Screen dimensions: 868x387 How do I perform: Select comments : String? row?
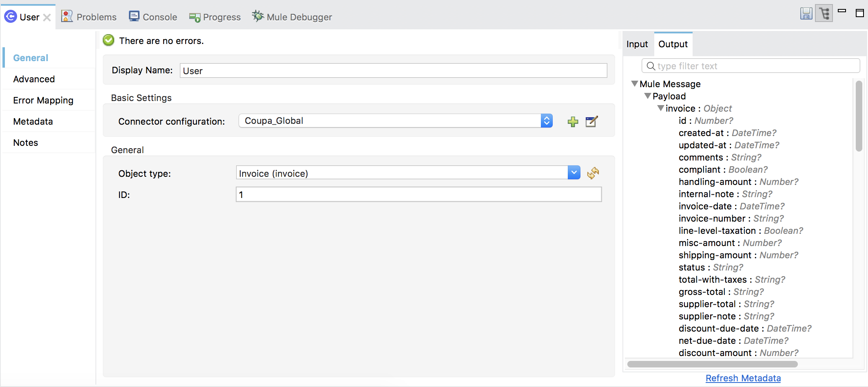click(x=720, y=157)
